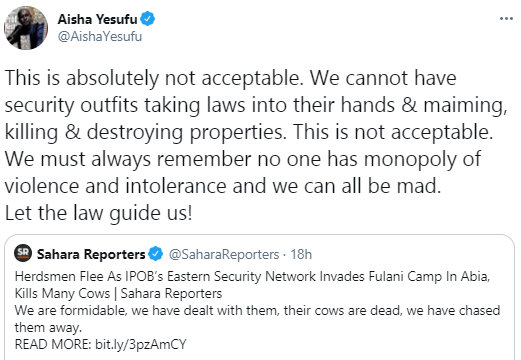Open the quoted tweet headline about Herdsmen
521x360 pixels.
tap(252, 276)
